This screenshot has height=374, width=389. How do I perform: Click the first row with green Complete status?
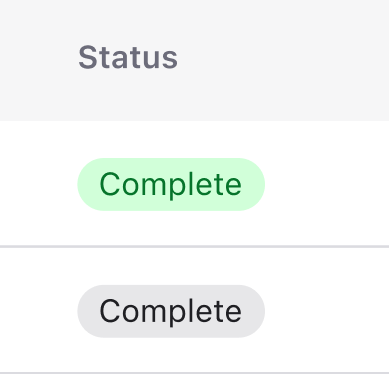194,184
